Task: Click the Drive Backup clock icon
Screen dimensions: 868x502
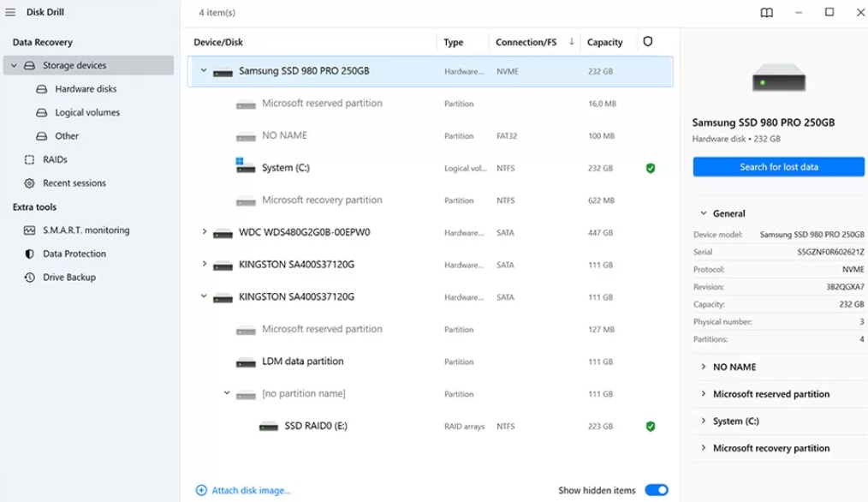Action: (30, 278)
